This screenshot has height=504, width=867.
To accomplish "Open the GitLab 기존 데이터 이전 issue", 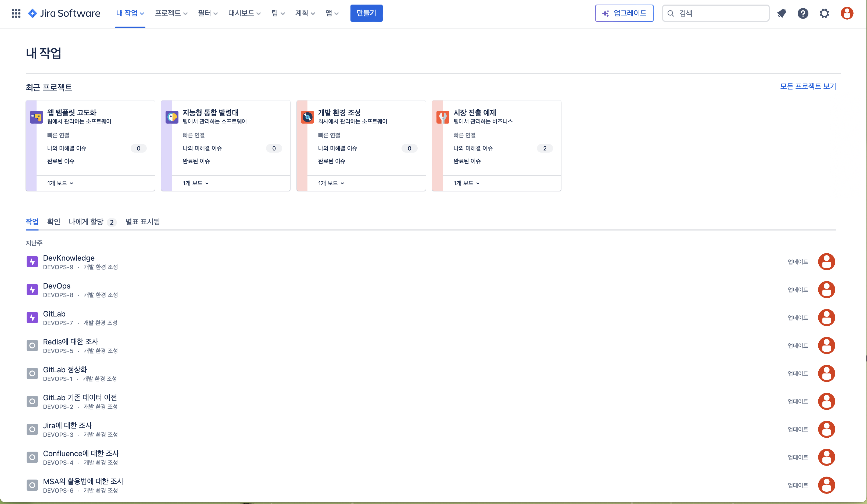I will tap(80, 398).
